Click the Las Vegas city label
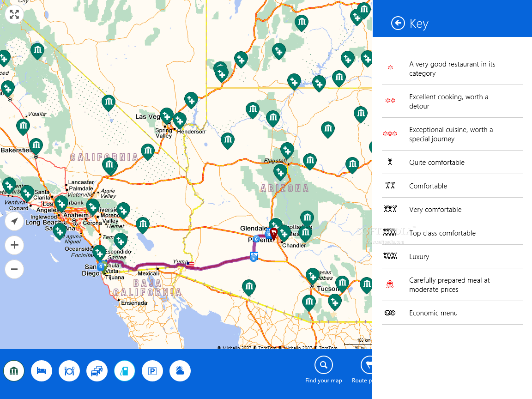Viewport: 532px width, 399px height. (148, 117)
